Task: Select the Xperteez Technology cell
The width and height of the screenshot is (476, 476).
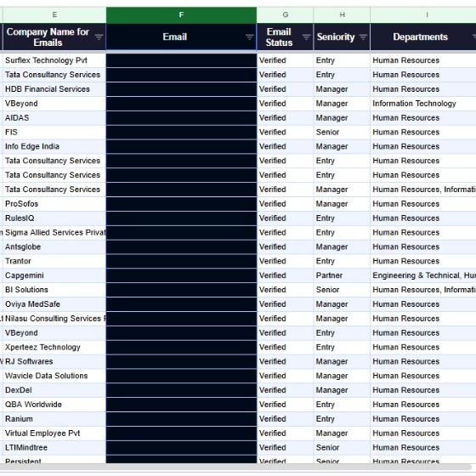Action: pyautogui.click(x=54, y=348)
